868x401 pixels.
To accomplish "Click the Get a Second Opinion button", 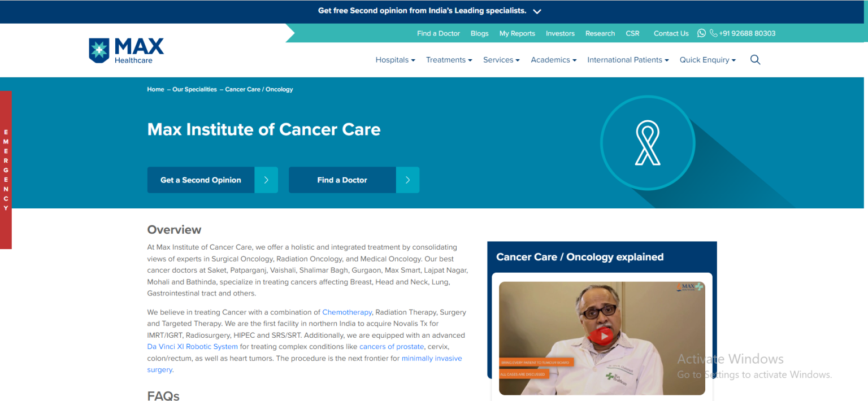I will point(201,180).
